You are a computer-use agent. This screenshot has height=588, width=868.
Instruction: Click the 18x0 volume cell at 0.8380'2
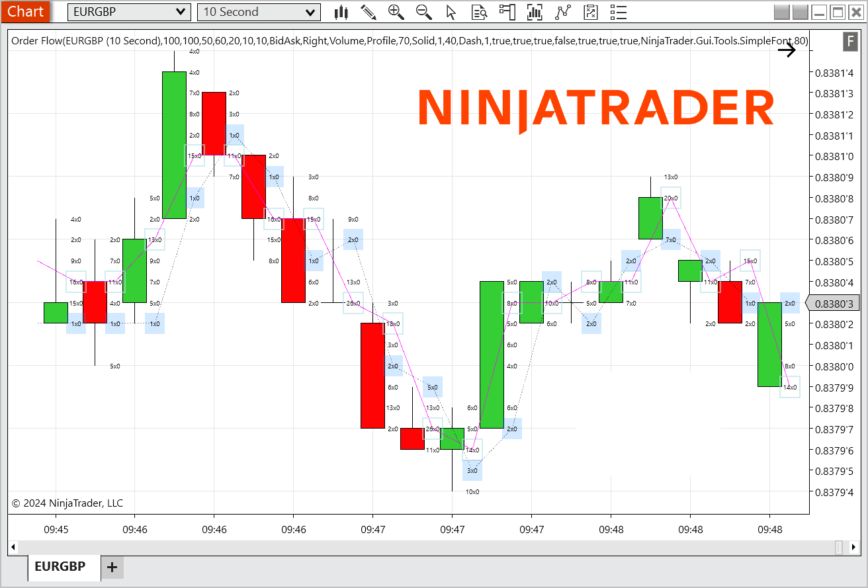coord(393,323)
